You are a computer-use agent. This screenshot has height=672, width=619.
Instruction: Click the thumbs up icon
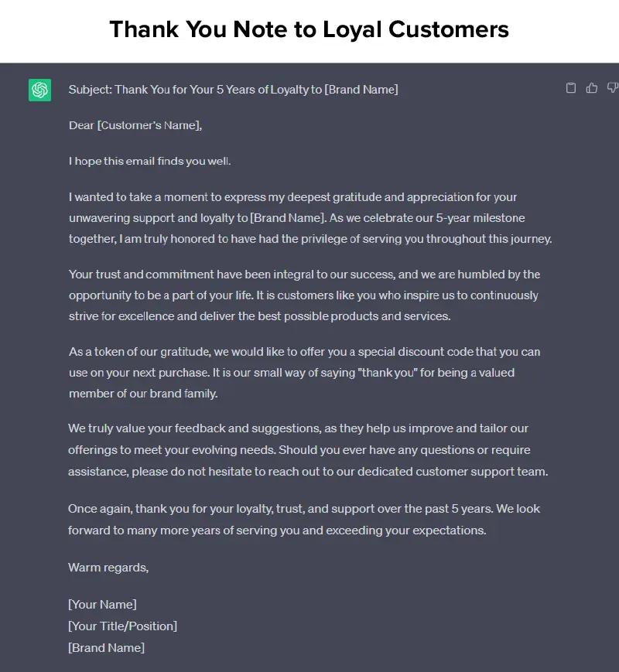tap(592, 88)
